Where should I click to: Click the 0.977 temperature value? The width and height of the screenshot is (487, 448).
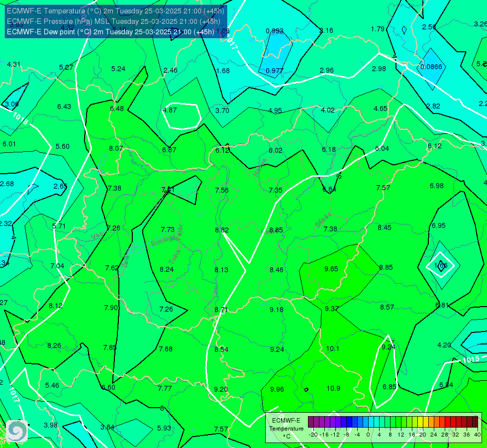pyautogui.click(x=274, y=71)
